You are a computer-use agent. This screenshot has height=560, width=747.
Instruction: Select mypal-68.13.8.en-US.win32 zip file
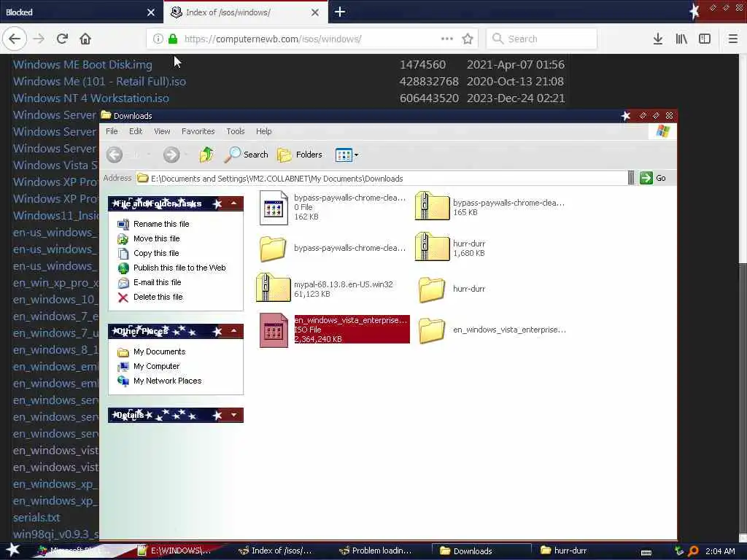click(x=325, y=289)
